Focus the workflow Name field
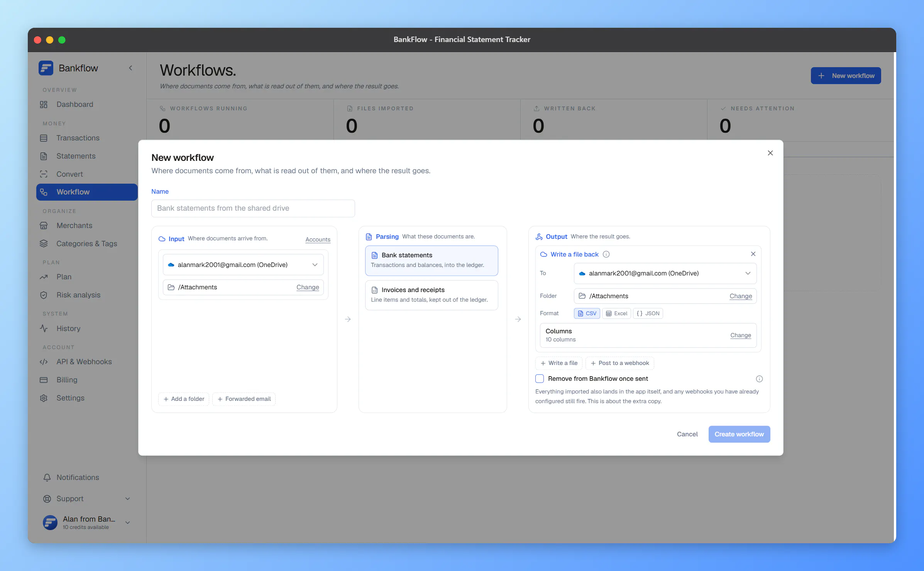Image resolution: width=924 pixels, height=571 pixels. pos(253,208)
